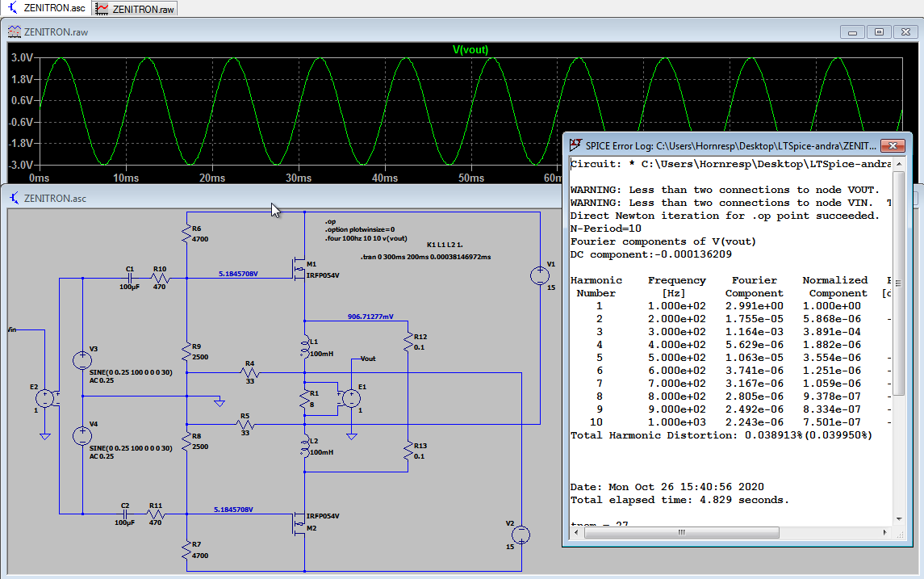Viewport: 924px width, 579px height.
Task: Click the 30ms time axis label
Action: [298, 178]
